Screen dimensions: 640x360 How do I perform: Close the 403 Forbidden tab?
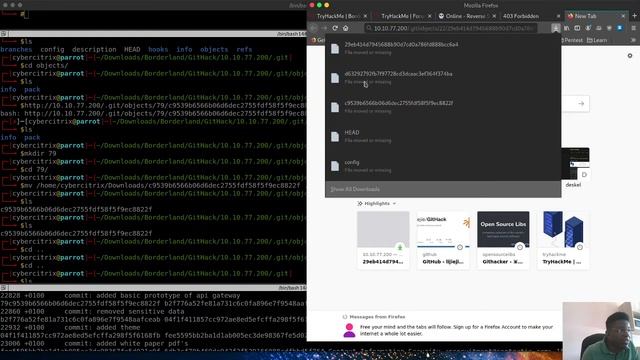click(x=558, y=16)
